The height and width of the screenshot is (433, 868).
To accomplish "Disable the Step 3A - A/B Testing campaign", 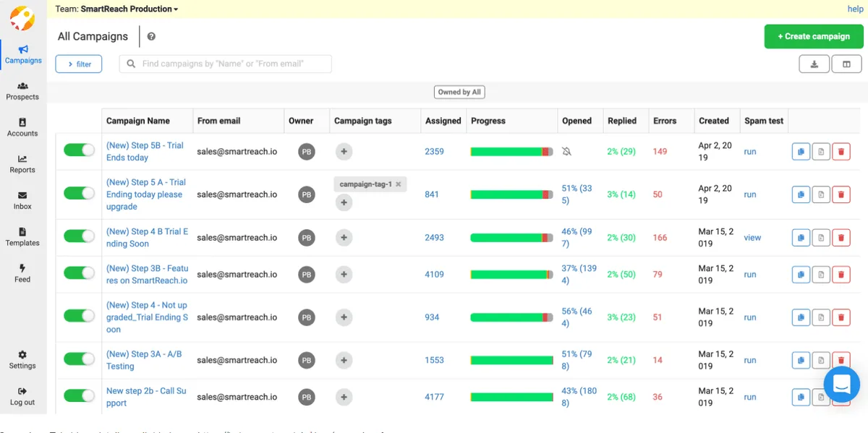I will coord(78,359).
